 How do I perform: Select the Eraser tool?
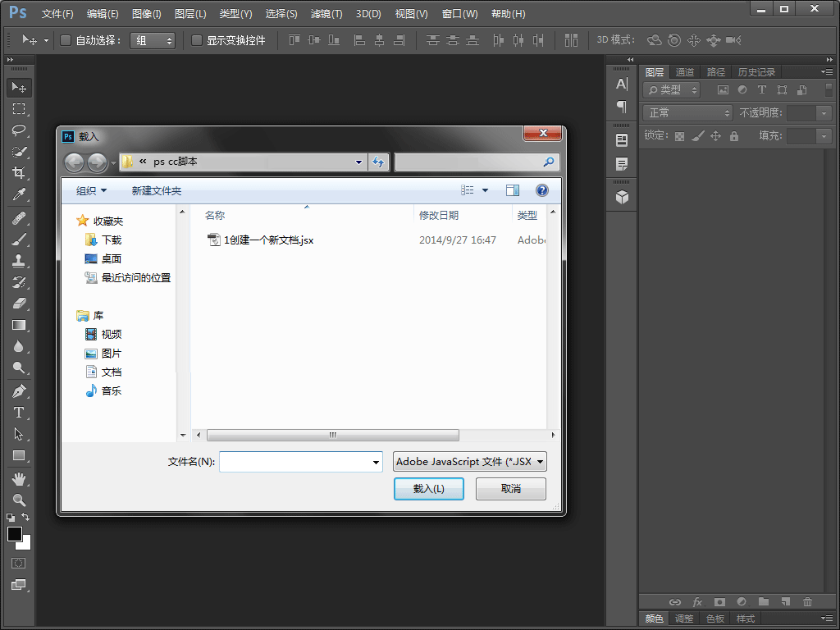point(19,304)
